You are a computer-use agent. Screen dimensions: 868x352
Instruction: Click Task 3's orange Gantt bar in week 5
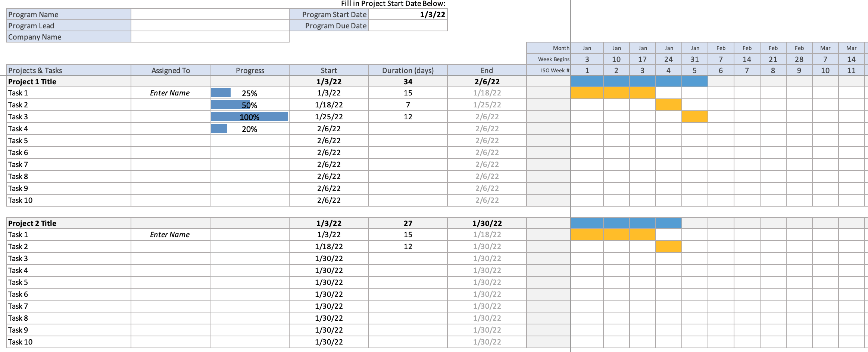pyautogui.click(x=694, y=116)
